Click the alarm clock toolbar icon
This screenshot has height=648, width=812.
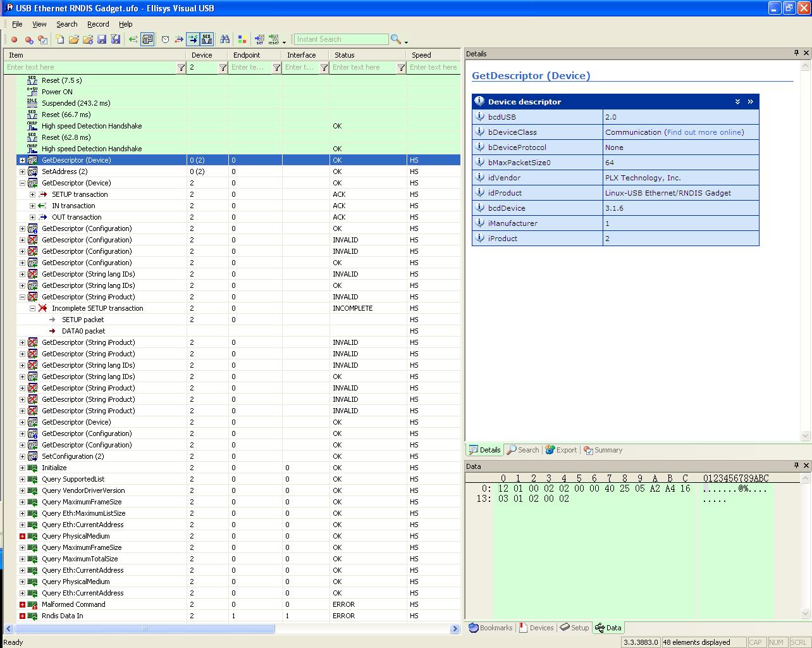click(x=165, y=39)
